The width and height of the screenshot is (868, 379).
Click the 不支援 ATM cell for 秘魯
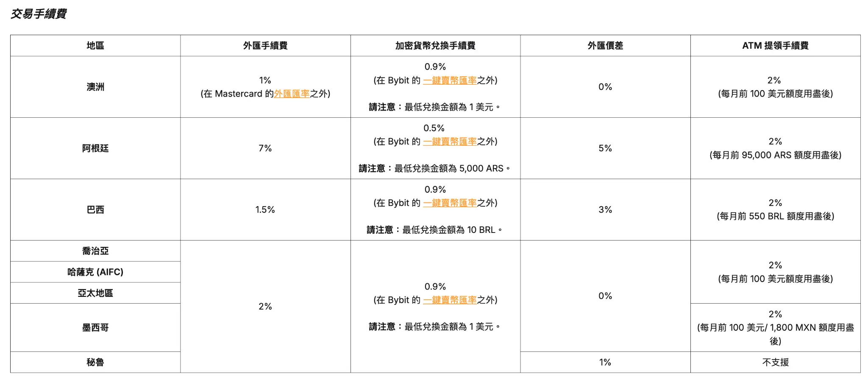pyautogui.click(x=775, y=362)
